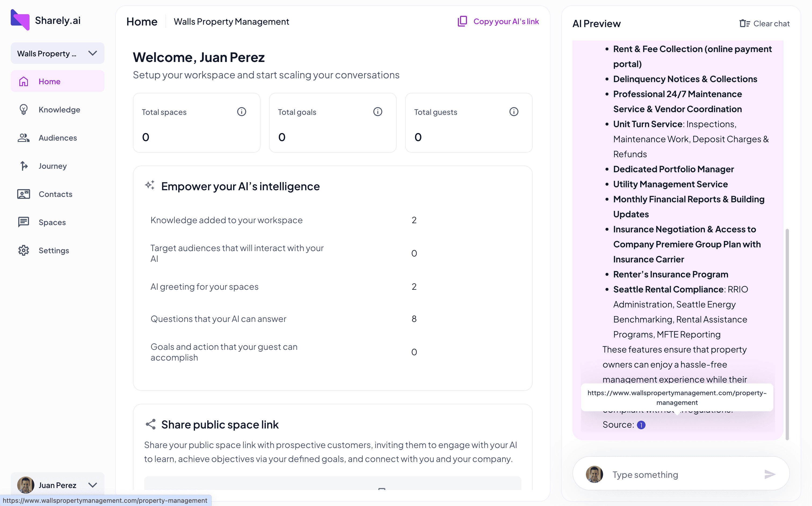
Task: Click the Sharely.ai logo icon
Action: [x=20, y=20]
